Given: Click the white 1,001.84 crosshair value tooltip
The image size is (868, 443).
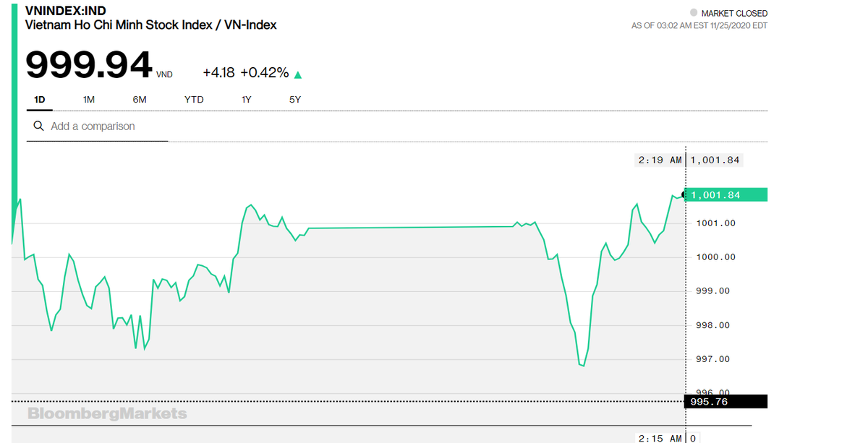Looking at the screenshot, I should (x=715, y=160).
